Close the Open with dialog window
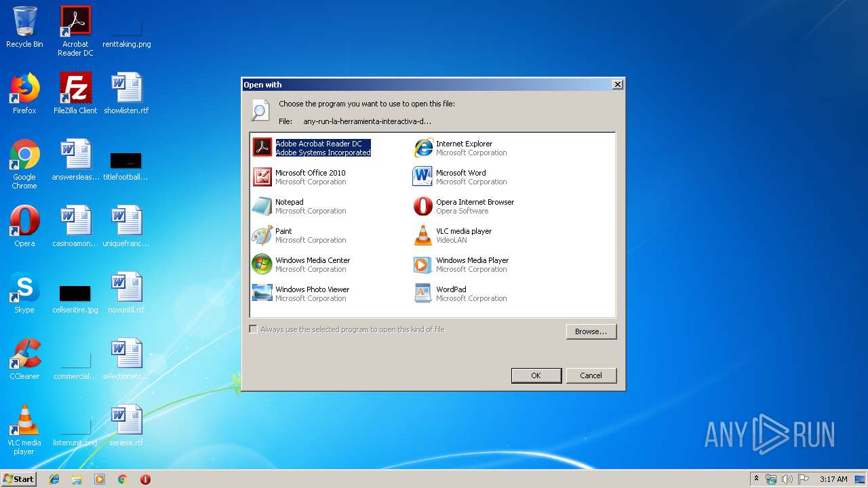 click(x=617, y=85)
